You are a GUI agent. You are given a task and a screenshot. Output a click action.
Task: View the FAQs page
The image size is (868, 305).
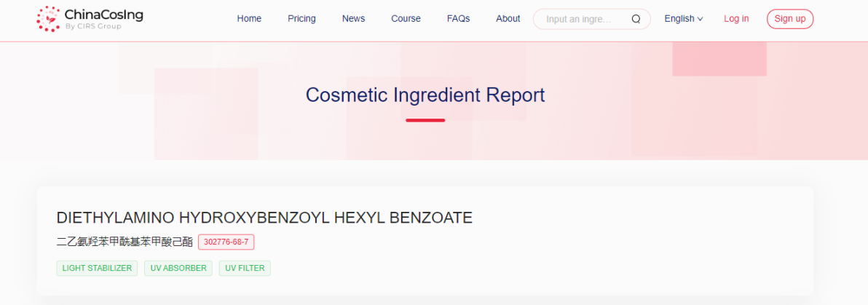click(458, 19)
